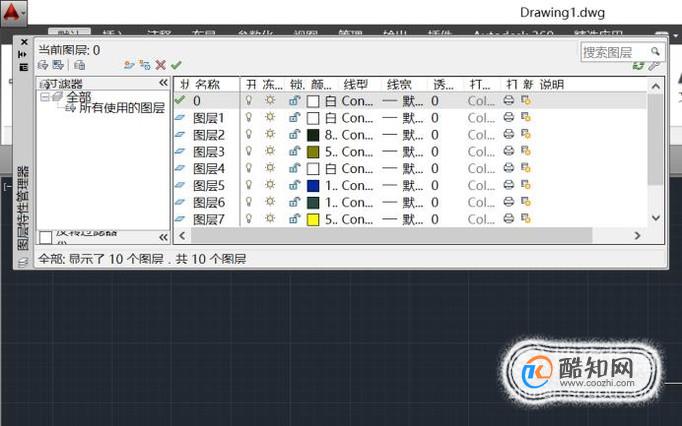
Task: Select the 全部 filter tree item
Action: pyautogui.click(x=79, y=96)
